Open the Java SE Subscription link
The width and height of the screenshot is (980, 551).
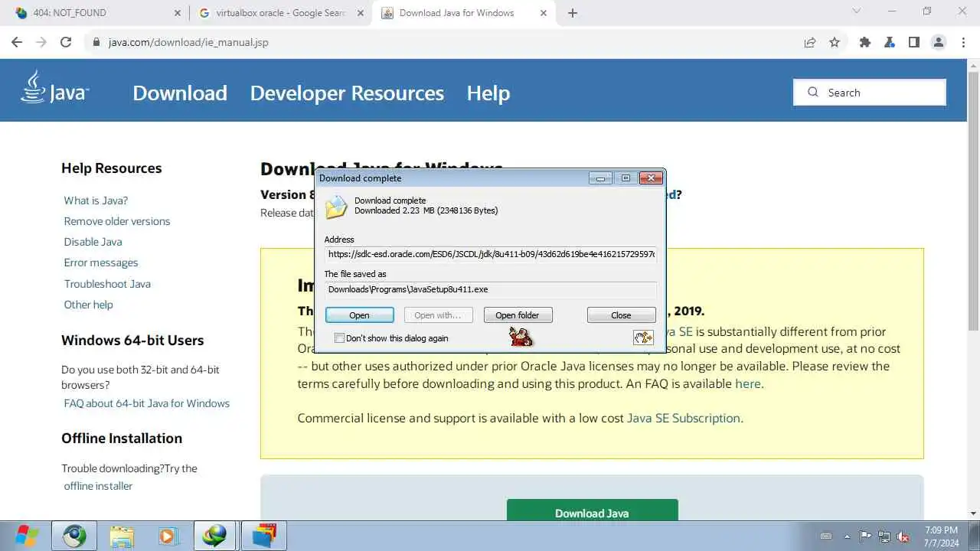coord(684,418)
